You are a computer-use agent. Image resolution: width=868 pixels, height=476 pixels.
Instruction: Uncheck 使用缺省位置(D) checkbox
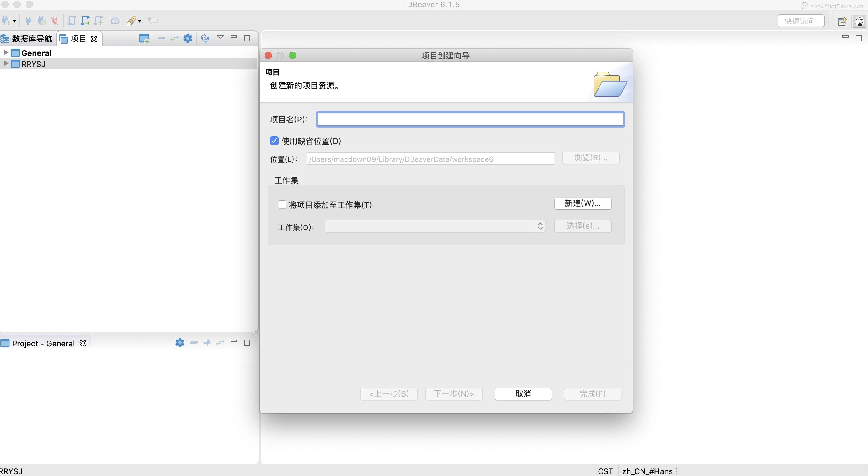pos(274,141)
